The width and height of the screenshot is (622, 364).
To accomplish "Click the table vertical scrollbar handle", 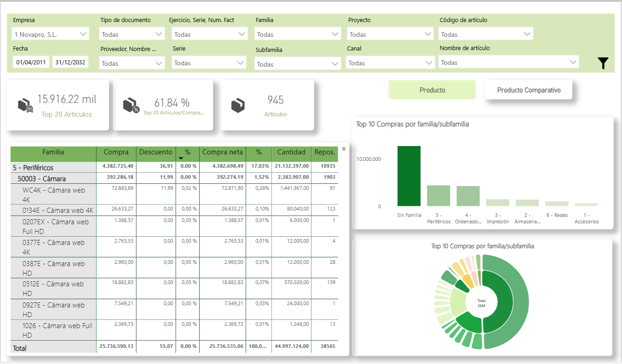I will (x=344, y=148).
